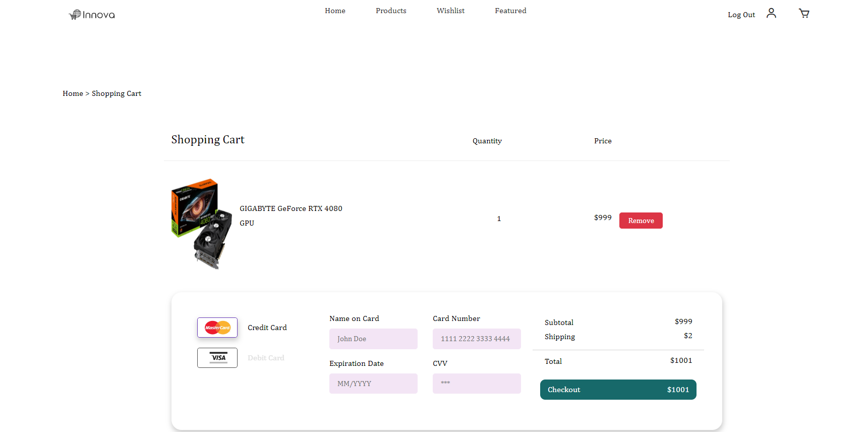This screenshot has height=432, width=868.
Task: Choose the Debit Card payment option
Action: [266, 358]
